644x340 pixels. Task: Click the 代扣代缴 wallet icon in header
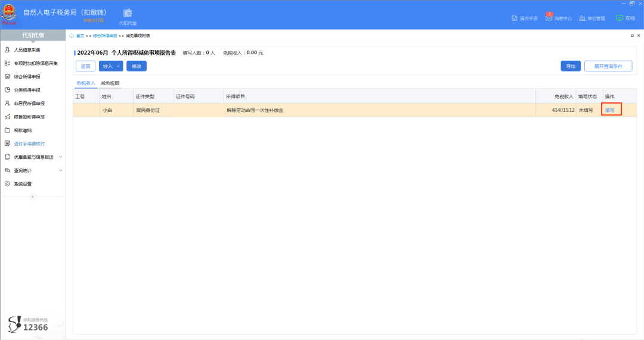click(x=128, y=14)
